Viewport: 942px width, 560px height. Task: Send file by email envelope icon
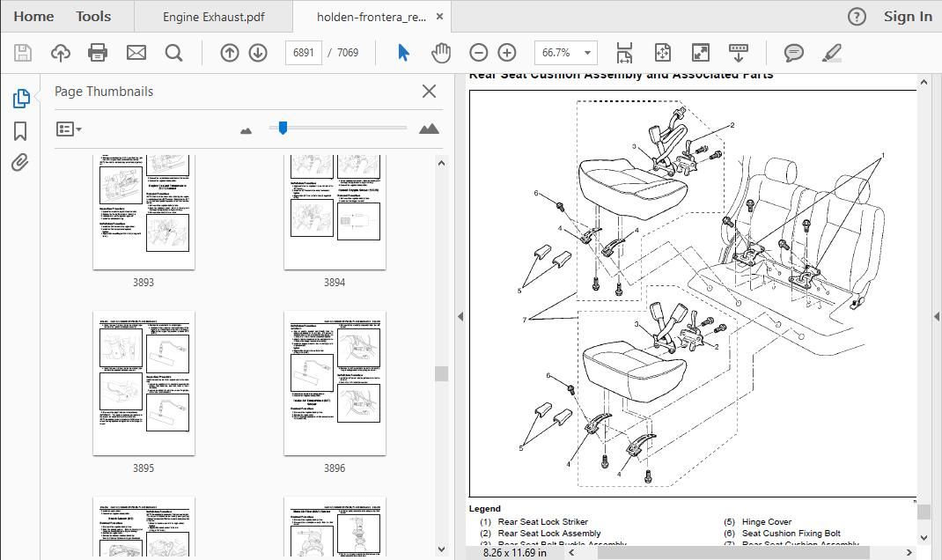pyautogui.click(x=136, y=53)
